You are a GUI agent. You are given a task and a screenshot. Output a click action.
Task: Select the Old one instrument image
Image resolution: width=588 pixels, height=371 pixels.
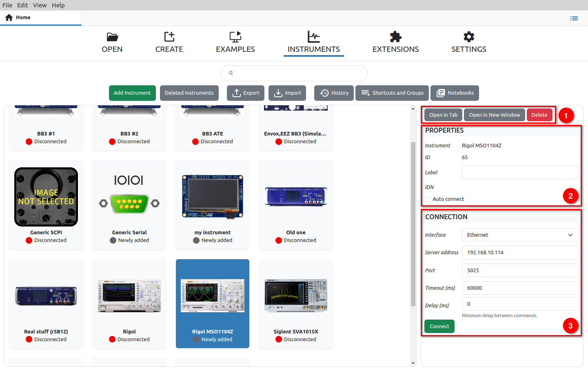296,197
